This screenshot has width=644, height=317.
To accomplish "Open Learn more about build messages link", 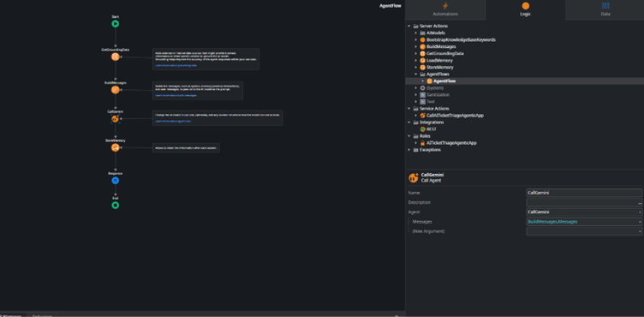I will tap(176, 95).
